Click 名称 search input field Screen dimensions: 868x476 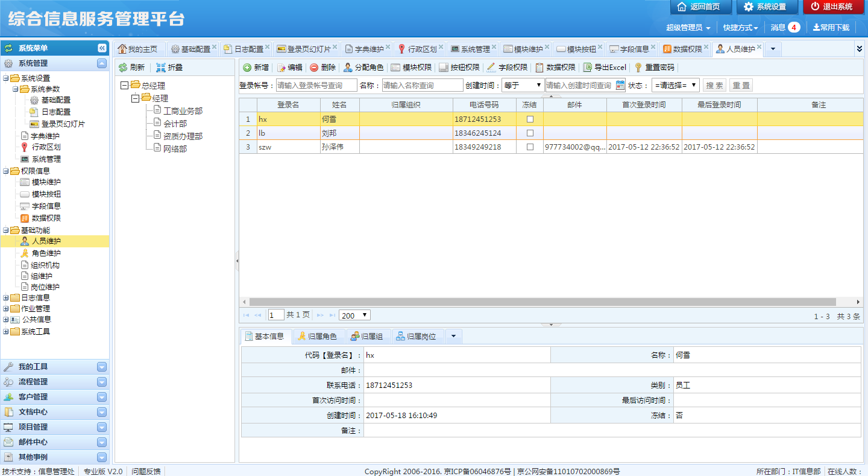click(x=423, y=85)
